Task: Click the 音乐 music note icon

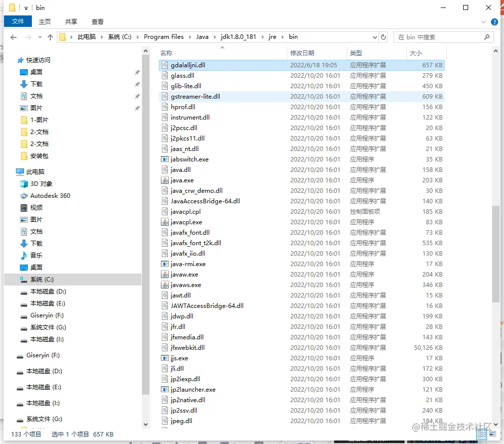Action: pyautogui.click(x=24, y=255)
